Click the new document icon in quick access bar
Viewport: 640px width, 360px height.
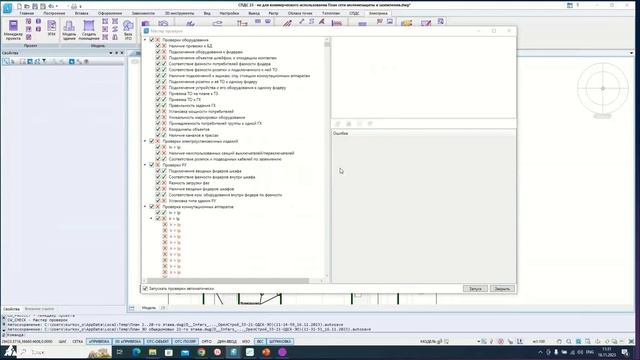pos(19,6)
